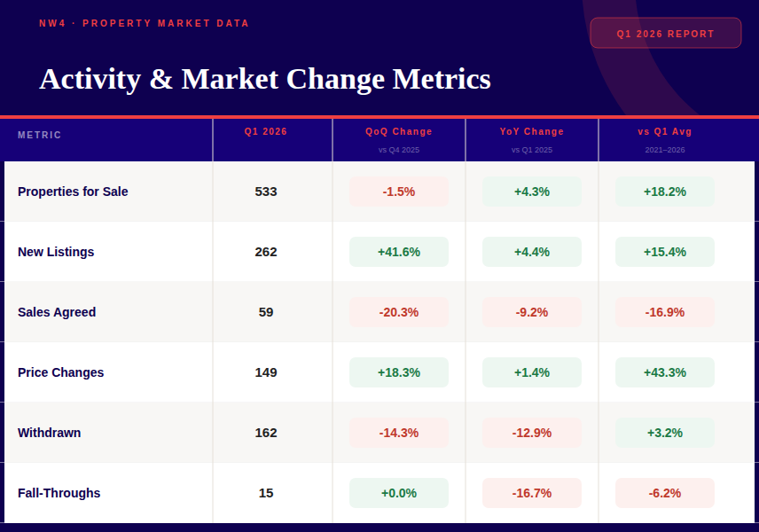
Task: Select the +43.3% Price Changes badge
Action: click(665, 372)
